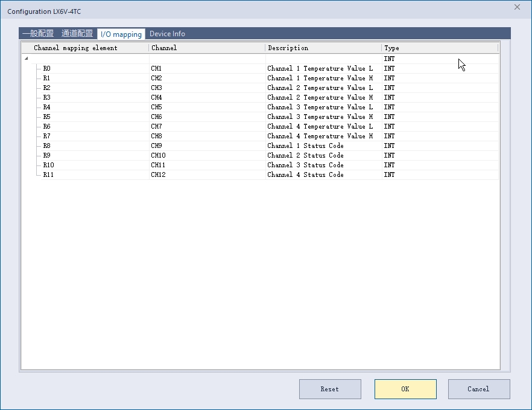Select the R2 mapping element
Screen dimensions: 532x410
click(x=47, y=88)
